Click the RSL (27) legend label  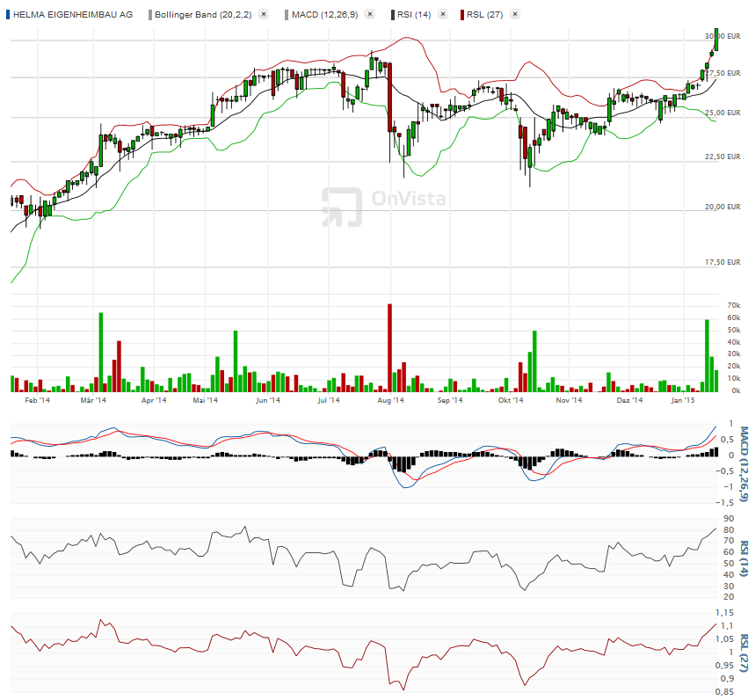(485, 14)
